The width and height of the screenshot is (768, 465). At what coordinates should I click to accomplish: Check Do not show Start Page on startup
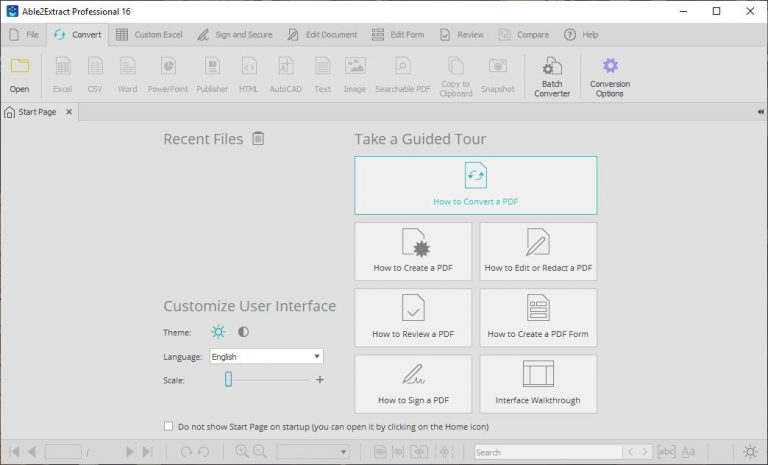[x=168, y=426]
